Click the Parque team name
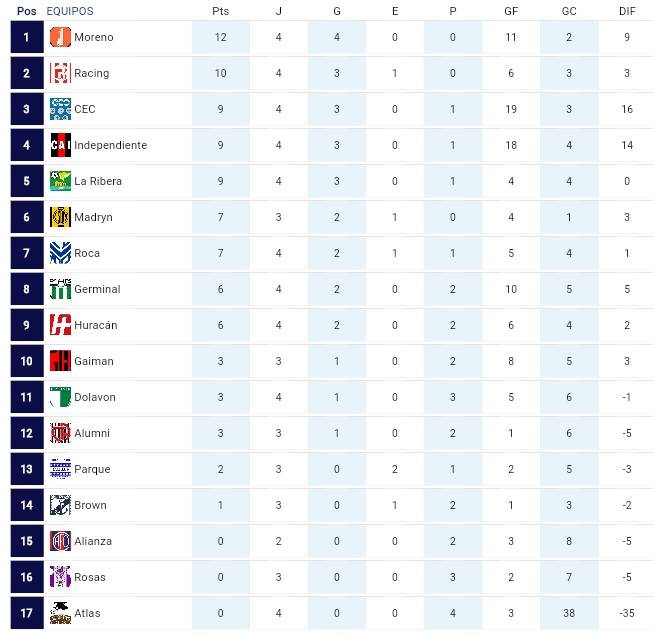Screen dimensions: 653x635 pos(92,469)
